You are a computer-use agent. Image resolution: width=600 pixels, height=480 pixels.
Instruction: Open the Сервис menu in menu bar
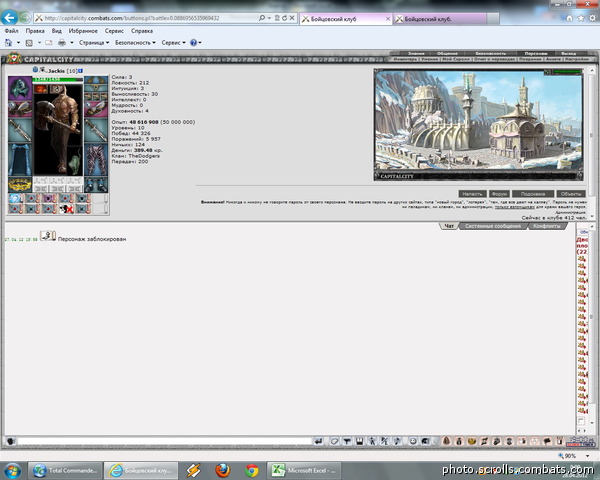[x=114, y=31]
